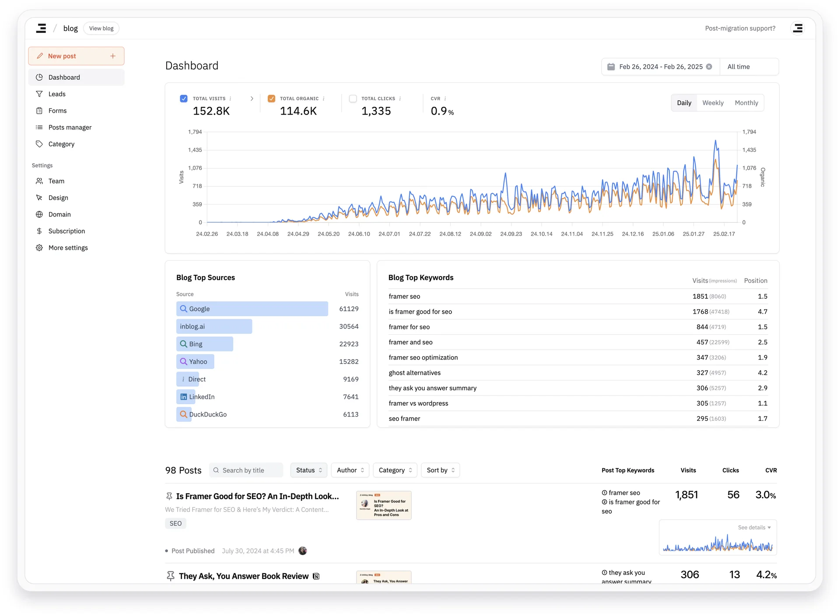Open the Team settings icon
This screenshot has height=616, width=840.
[39, 181]
